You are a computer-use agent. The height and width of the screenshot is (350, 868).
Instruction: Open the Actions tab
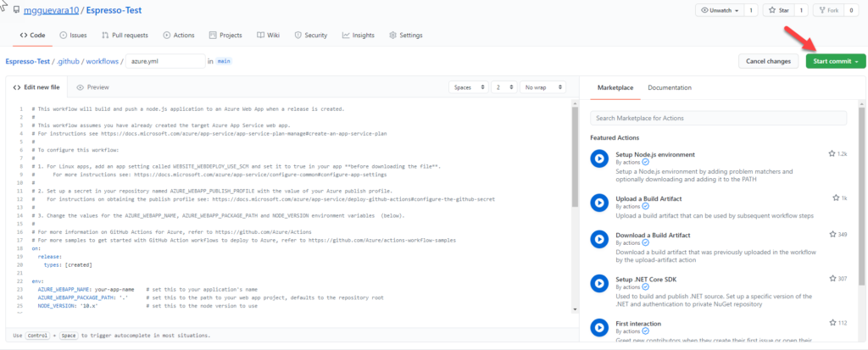[179, 35]
